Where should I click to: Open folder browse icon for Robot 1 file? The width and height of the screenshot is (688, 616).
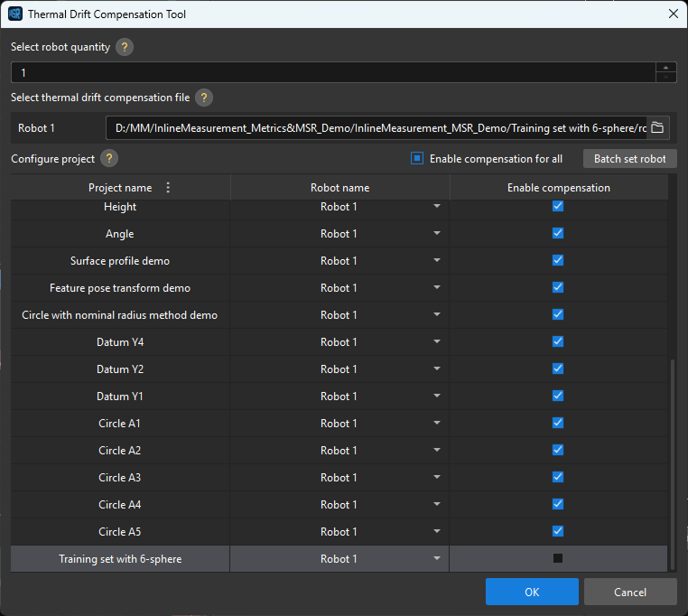[x=657, y=128]
